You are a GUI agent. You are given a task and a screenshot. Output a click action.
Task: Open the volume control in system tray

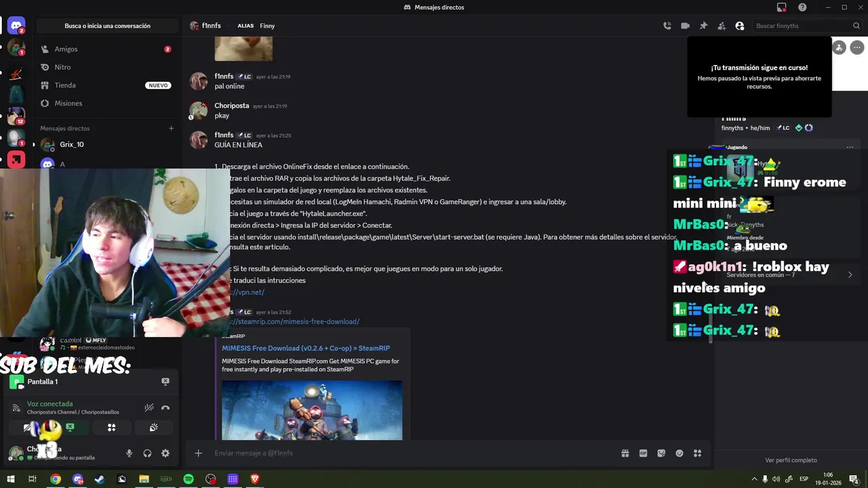pyautogui.click(x=777, y=479)
